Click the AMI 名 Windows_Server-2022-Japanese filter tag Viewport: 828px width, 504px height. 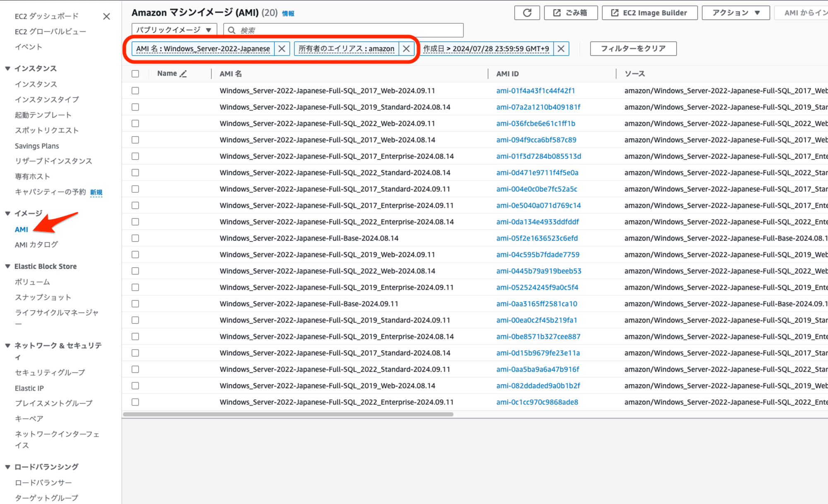point(203,49)
